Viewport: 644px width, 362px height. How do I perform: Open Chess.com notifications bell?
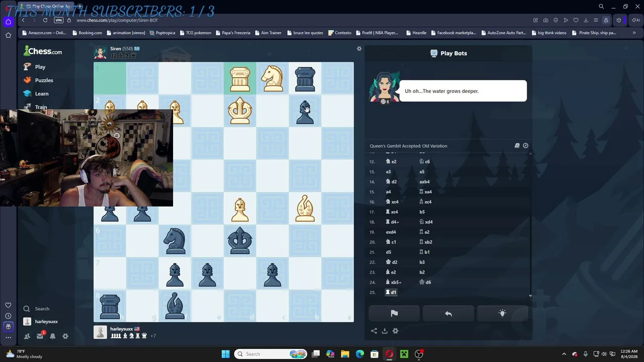(x=53, y=336)
